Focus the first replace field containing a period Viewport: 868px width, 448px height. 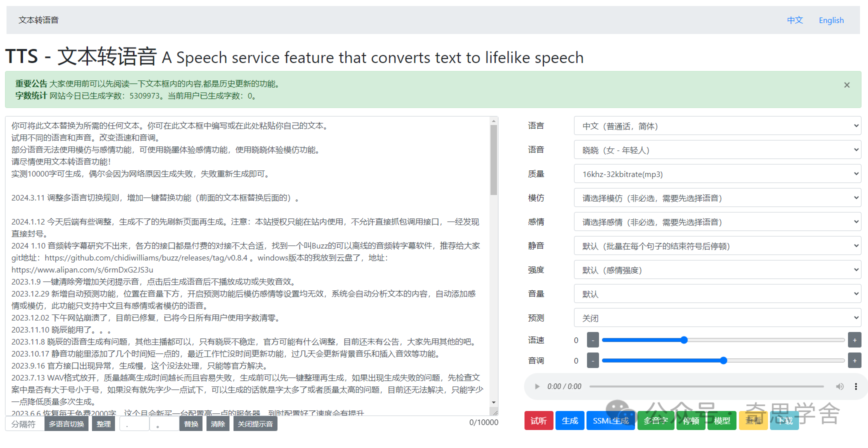[x=134, y=423]
